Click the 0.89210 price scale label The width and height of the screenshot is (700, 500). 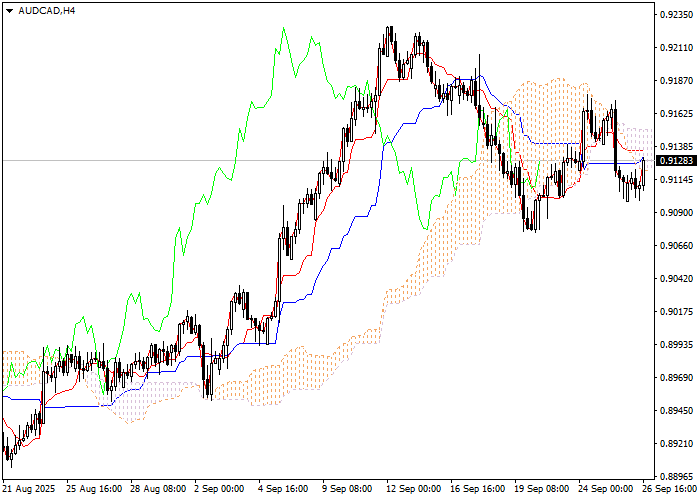pos(677,444)
